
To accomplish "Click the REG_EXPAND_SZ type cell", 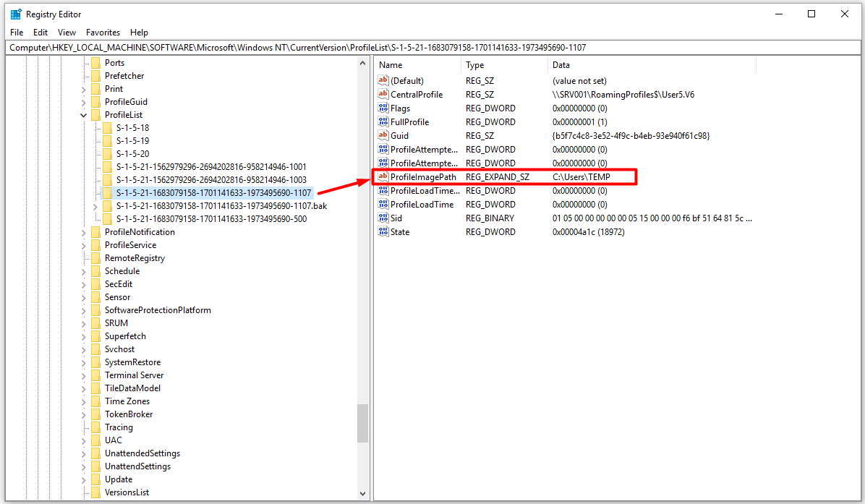I will pyautogui.click(x=498, y=177).
